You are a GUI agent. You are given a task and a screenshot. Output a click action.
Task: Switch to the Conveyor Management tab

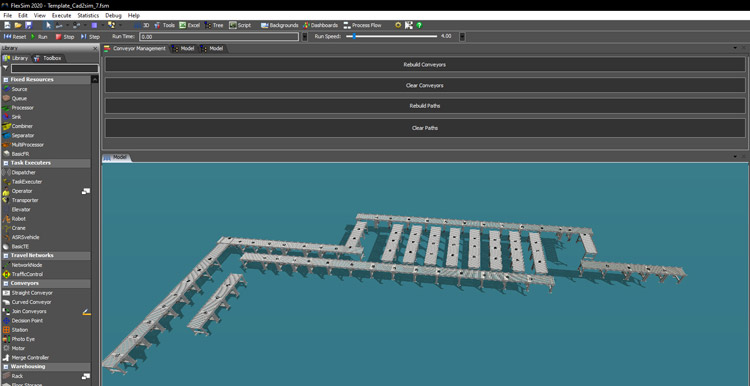point(135,48)
